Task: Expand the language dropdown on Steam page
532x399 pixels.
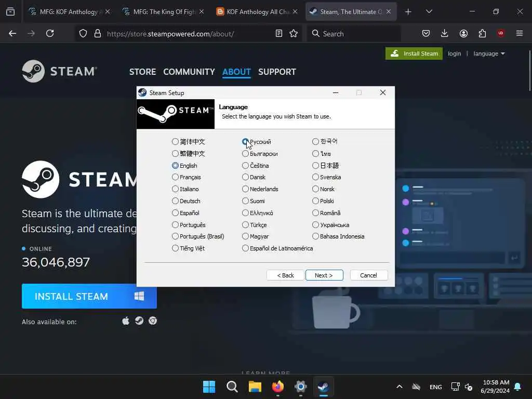Action: point(489,54)
